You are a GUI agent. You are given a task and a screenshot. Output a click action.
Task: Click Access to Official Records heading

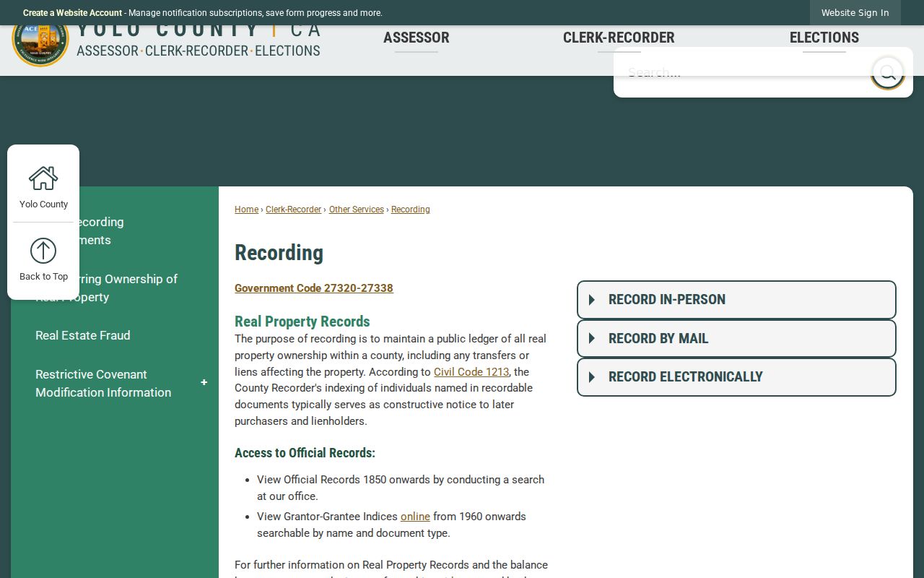point(305,453)
